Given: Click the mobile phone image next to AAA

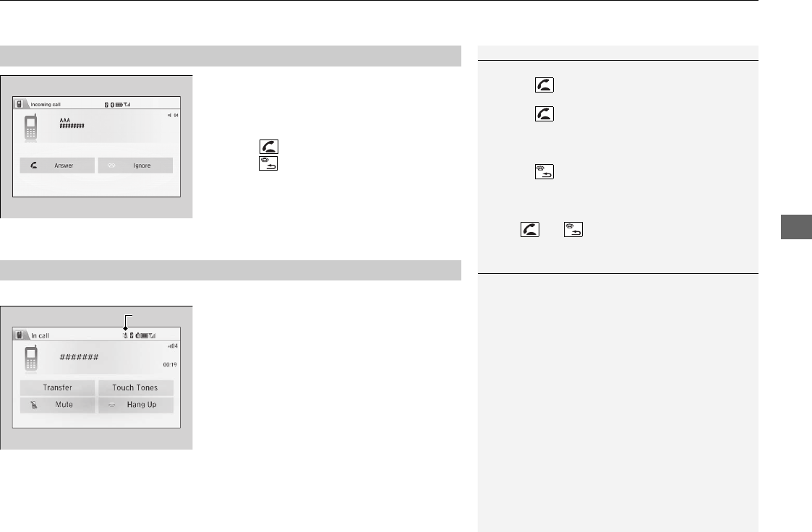Looking at the screenshot, I should (x=31, y=127).
